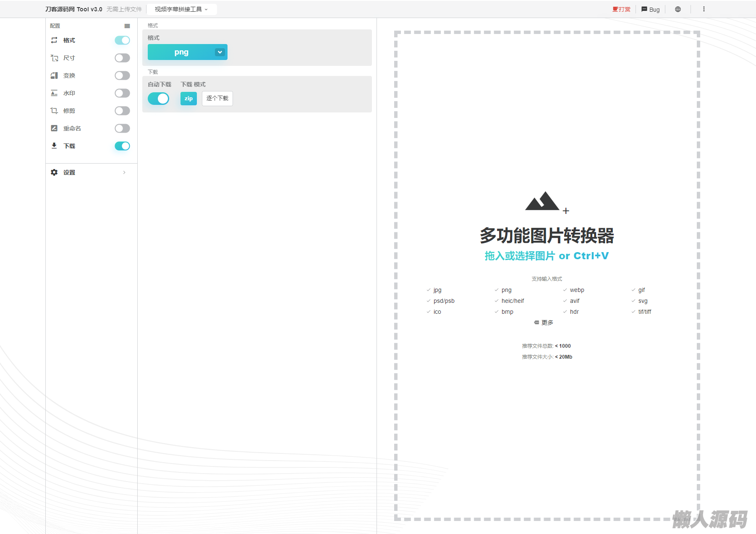Viewport: 756px width, 534px height.
Task: Turn off the 下载 sidebar toggle
Action: pos(122,146)
